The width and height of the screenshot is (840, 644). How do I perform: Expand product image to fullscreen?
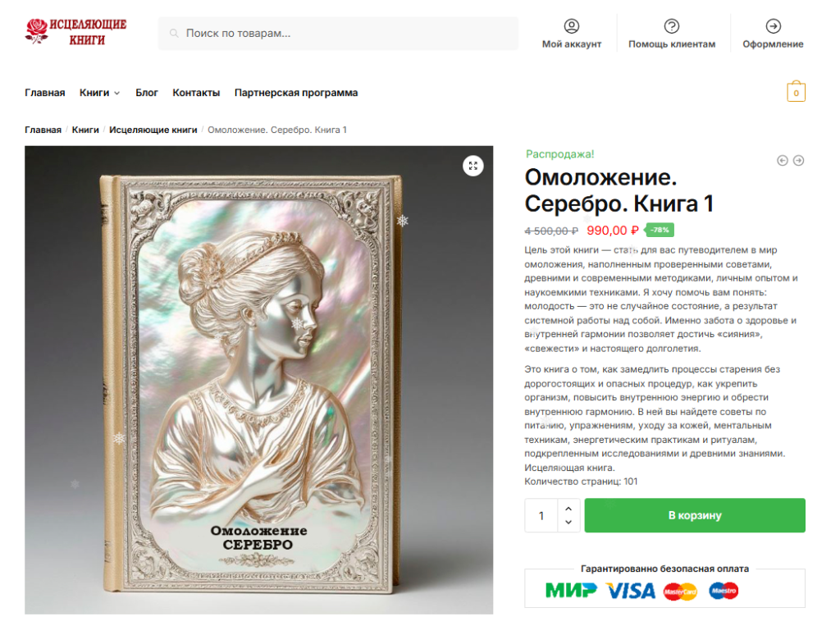pos(473,166)
